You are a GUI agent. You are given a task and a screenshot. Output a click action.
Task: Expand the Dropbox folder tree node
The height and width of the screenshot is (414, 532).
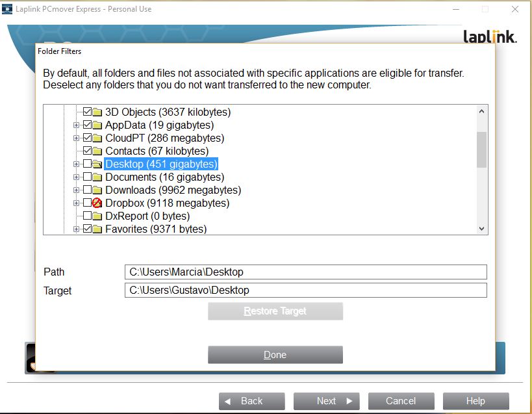tap(77, 203)
